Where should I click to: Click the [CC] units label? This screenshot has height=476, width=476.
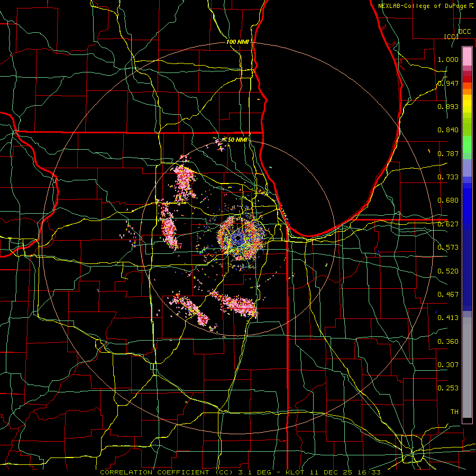[x=452, y=36]
